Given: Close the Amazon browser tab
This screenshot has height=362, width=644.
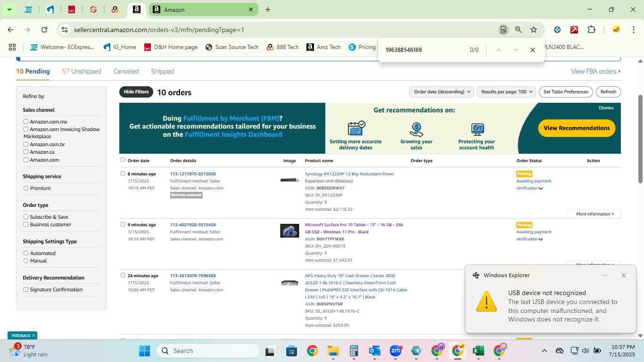Looking at the screenshot, I should pyautogui.click(x=251, y=9).
